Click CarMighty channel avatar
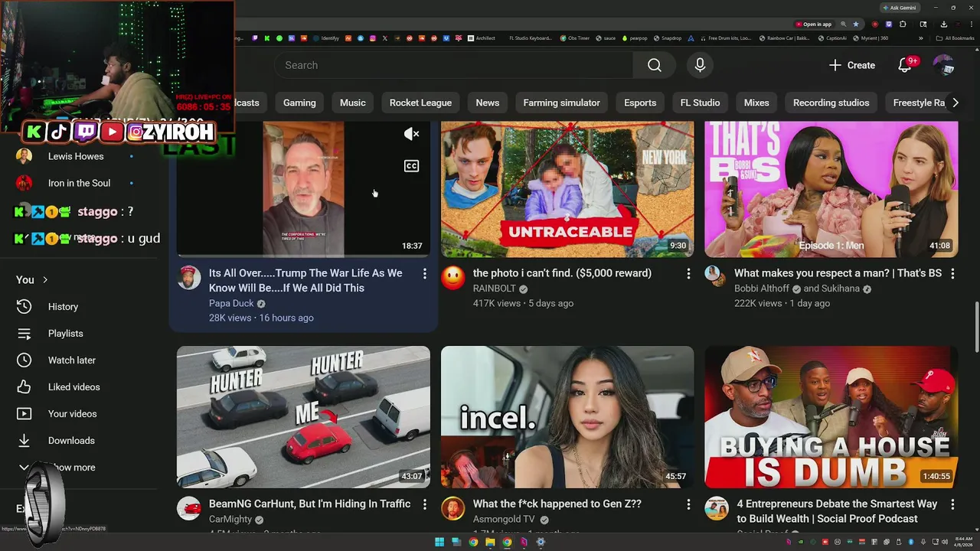This screenshot has height=551, width=980. [189, 508]
